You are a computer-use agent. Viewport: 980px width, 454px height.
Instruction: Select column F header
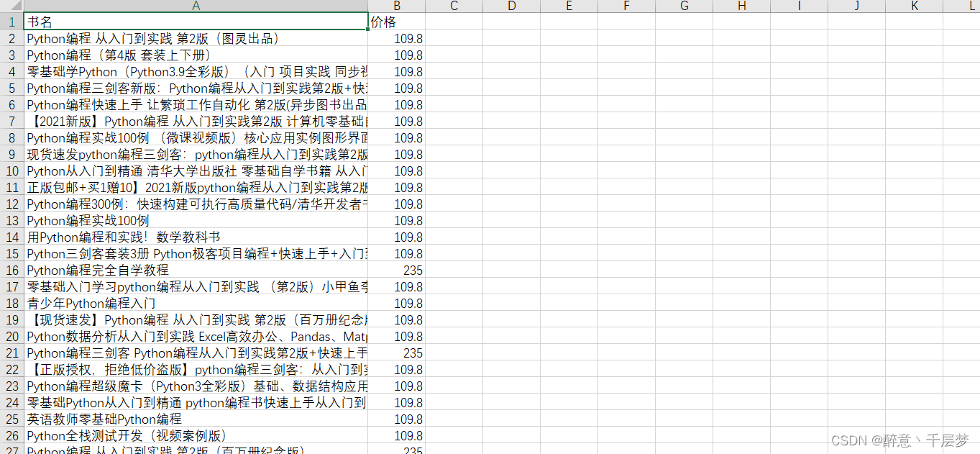[626, 6]
